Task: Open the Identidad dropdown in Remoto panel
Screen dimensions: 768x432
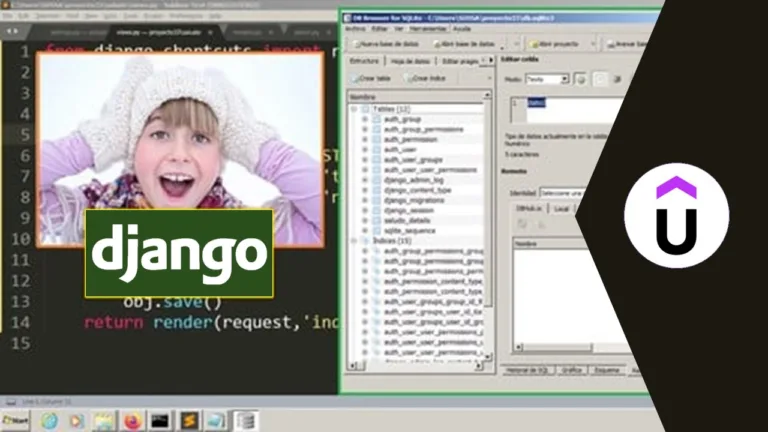Action: 563,193
